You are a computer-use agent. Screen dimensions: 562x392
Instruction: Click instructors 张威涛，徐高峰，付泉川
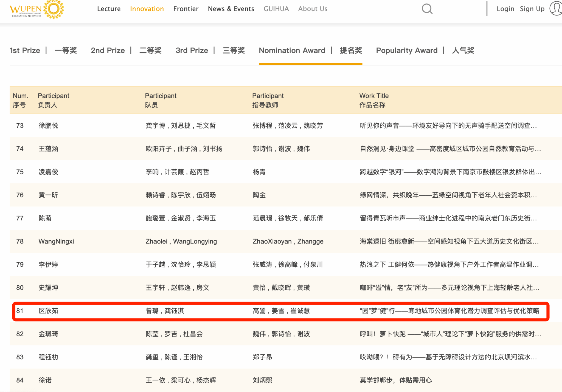coord(288,265)
